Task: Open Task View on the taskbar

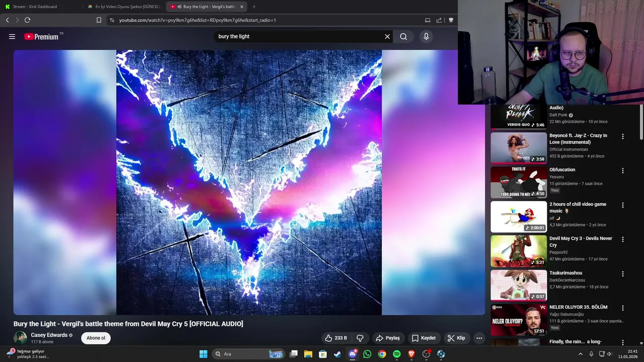Action: pos(293,354)
